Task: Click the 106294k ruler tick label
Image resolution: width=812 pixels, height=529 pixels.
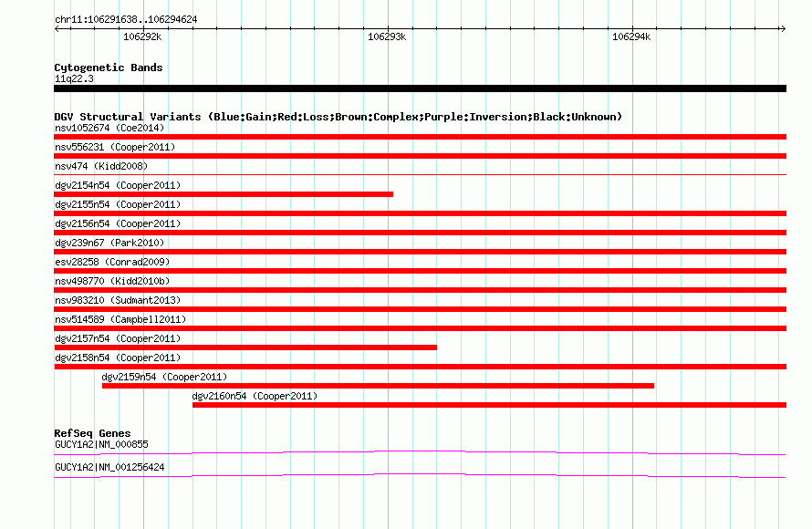Action: tap(631, 36)
